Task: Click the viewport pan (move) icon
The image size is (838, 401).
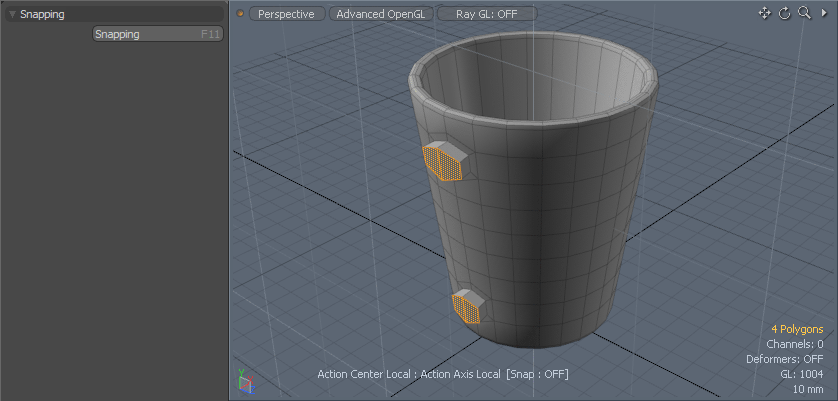Action: tap(765, 13)
